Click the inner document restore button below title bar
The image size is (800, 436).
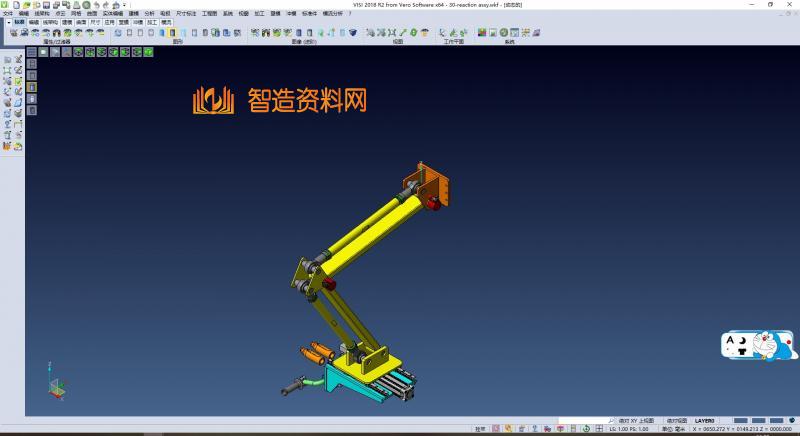(x=788, y=13)
